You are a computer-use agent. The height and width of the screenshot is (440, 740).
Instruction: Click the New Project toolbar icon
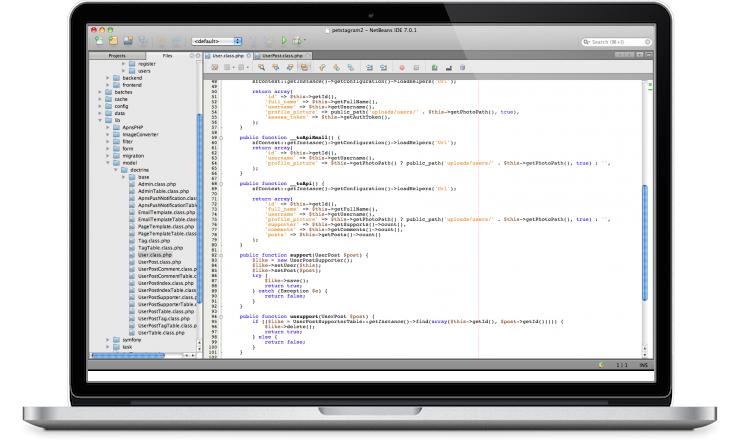pyautogui.click(x=113, y=41)
